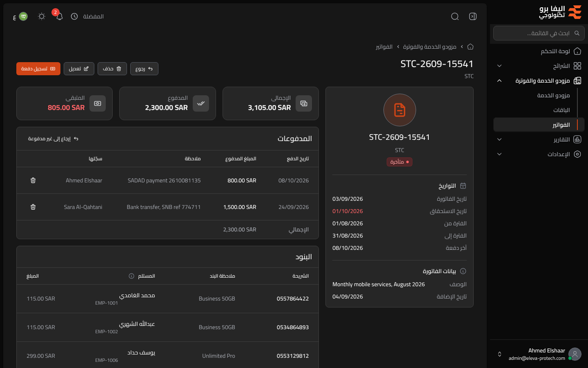The height and width of the screenshot is (368, 588).
Task: Click Unlimited Pro item note
Action: (219, 356)
